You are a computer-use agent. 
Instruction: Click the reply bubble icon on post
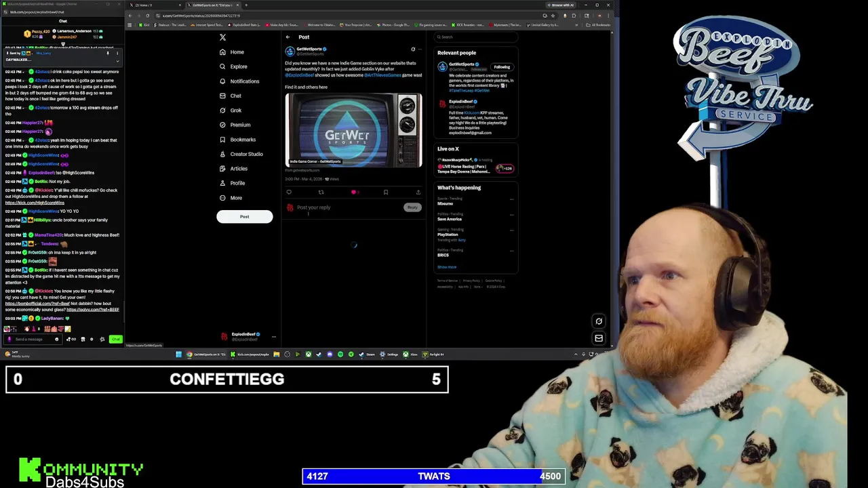point(289,192)
